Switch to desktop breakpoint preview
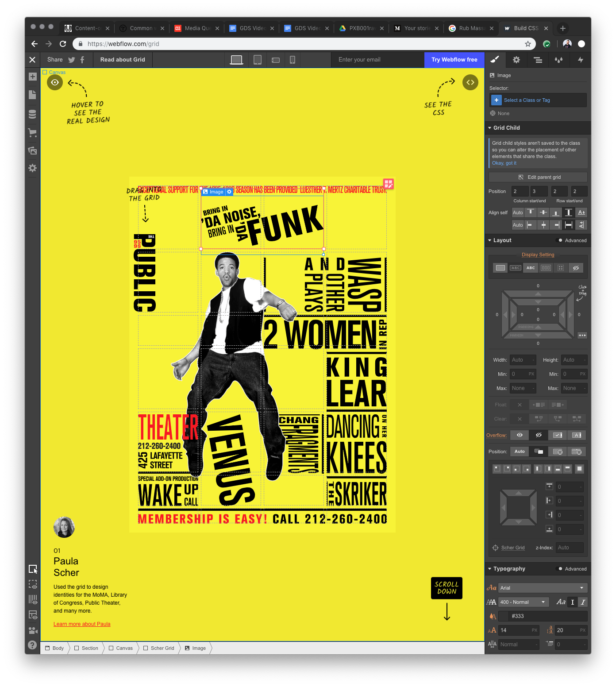The height and width of the screenshot is (687, 616). [x=237, y=60]
